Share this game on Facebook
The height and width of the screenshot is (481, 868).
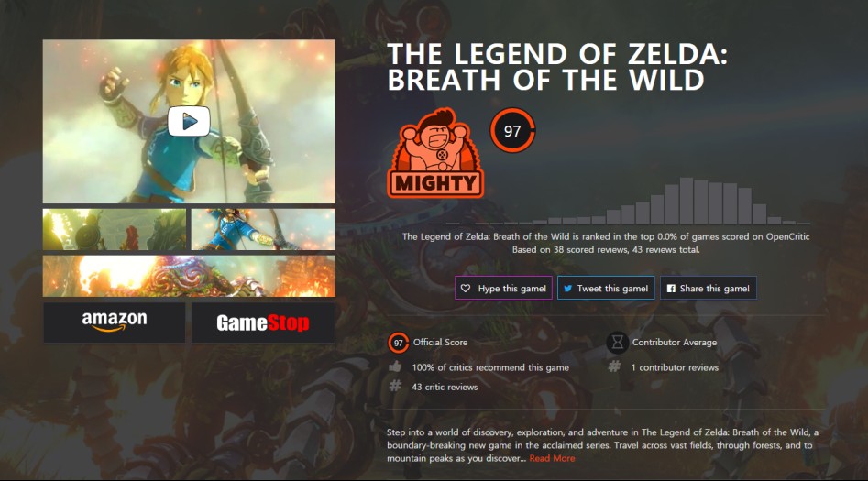(709, 288)
